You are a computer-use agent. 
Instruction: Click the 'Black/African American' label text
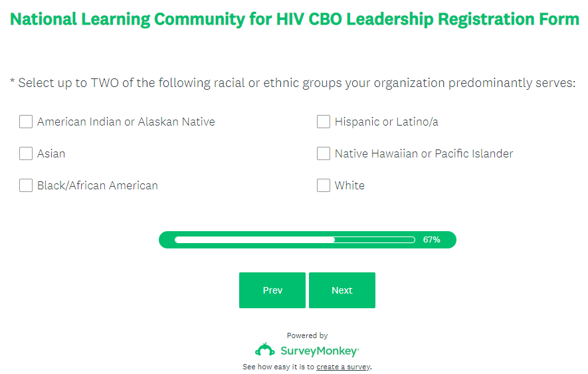click(98, 185)
